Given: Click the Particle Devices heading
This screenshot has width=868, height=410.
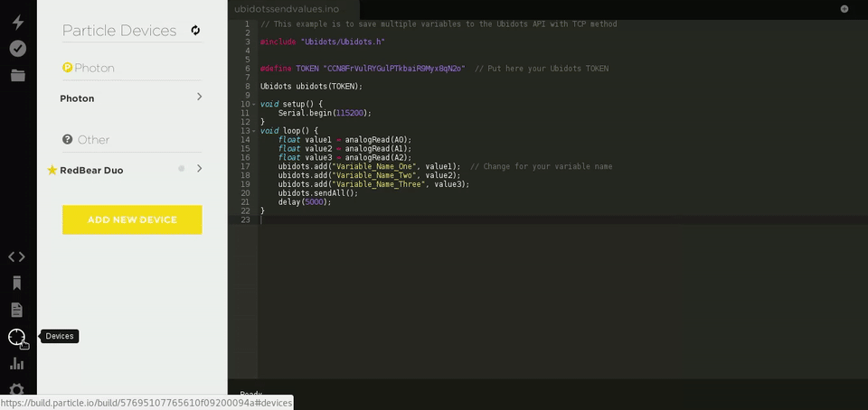Looking at the screenshot, I should pyautogui.click(x=119, y=31).
